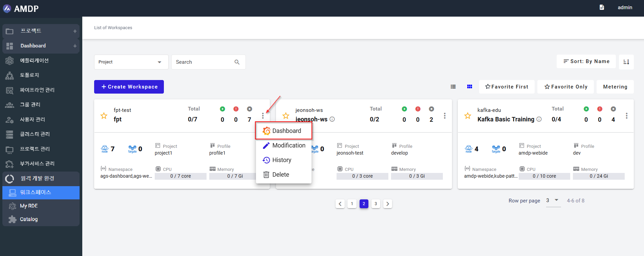Go to next page arrow
The height and width of the screenshot is (256, 644).
coord(387,204)
